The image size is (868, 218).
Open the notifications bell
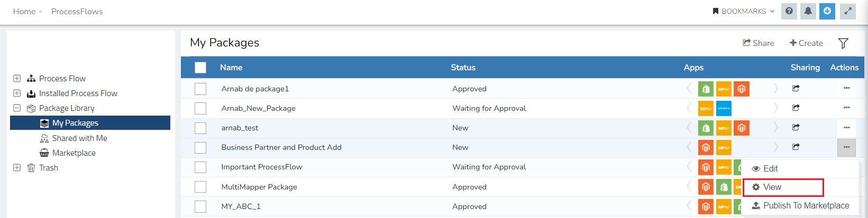click(x=808, y=11)
